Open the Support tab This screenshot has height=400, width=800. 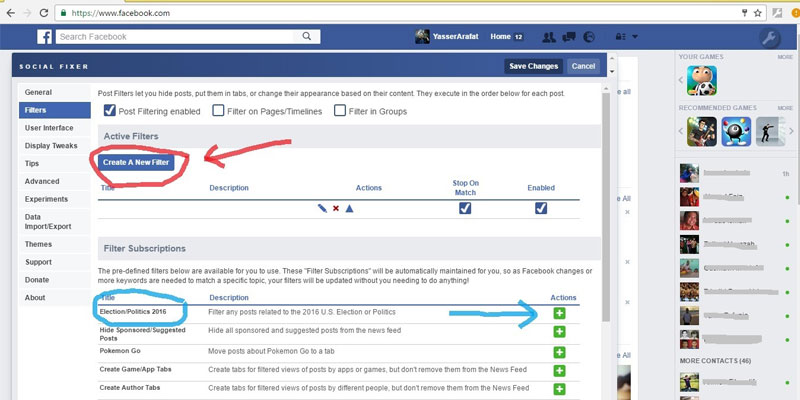point(55,262)
